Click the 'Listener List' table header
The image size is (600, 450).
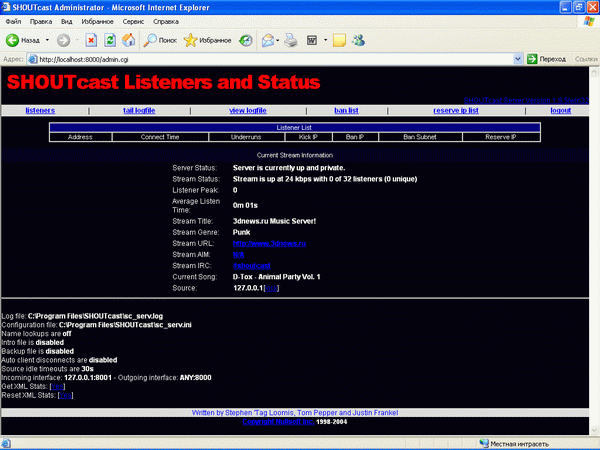(294, 127)
